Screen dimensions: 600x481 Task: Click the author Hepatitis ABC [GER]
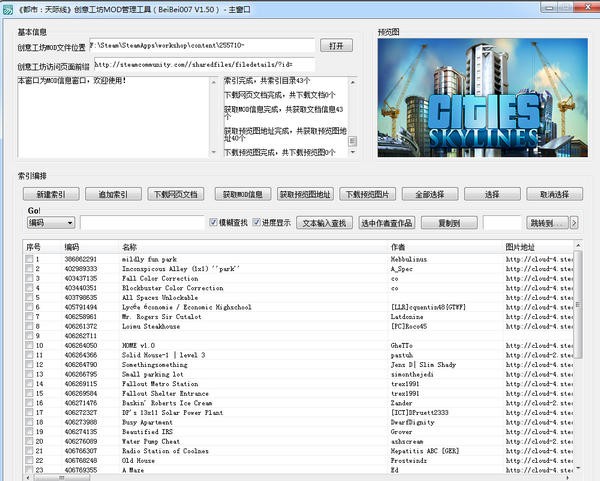click(x=425, y=451)
